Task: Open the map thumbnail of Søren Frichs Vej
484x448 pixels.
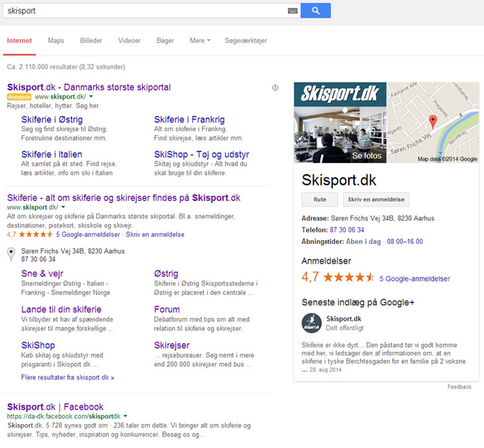Action: 433,122
